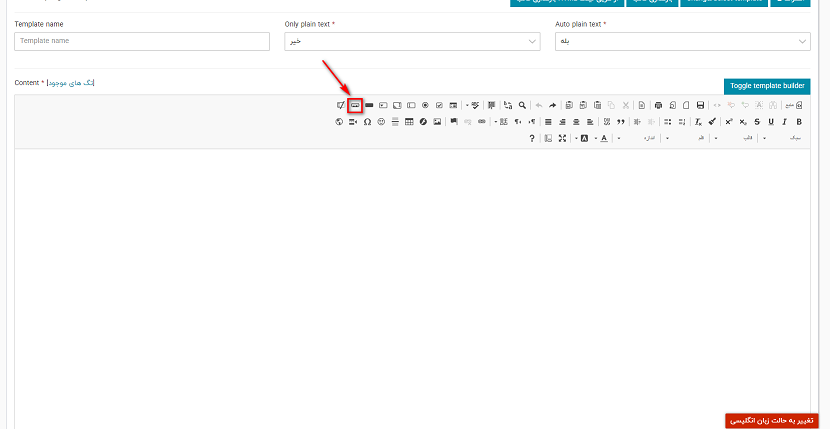The image size is (830, 429).
Task: Open the content Templates icon
Action: pos(642,105)
